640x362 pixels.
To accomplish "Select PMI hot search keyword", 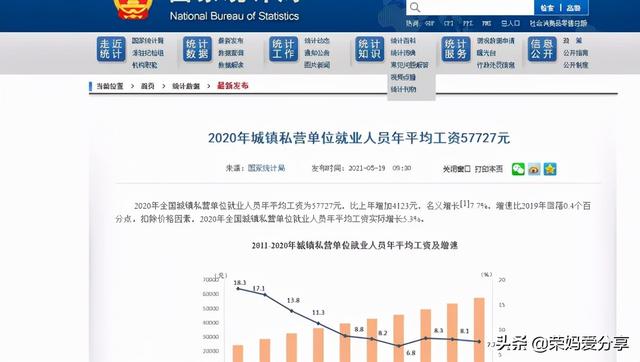I will pyautogui.click(x=487, y=24).
